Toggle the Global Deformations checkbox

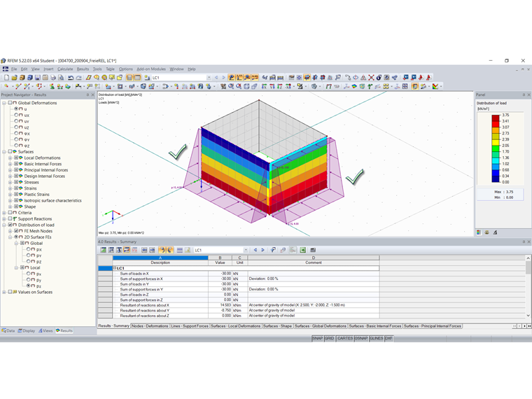pyautogui.click(x=10, y=103)
